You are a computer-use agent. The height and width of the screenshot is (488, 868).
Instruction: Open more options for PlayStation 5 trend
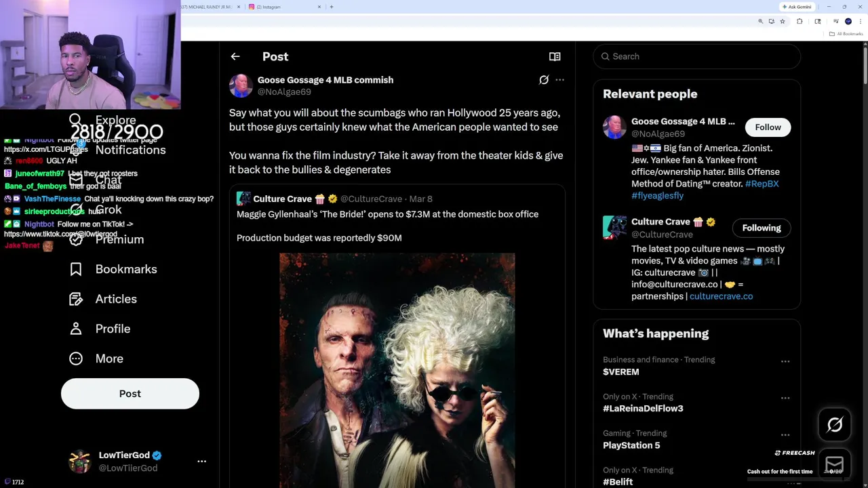[785, 434]
